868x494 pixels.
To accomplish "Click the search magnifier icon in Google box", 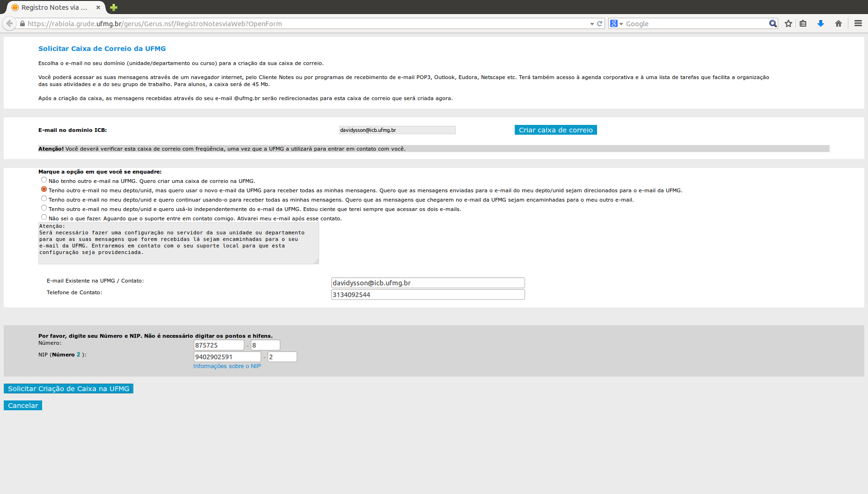I will coord(773,23).
